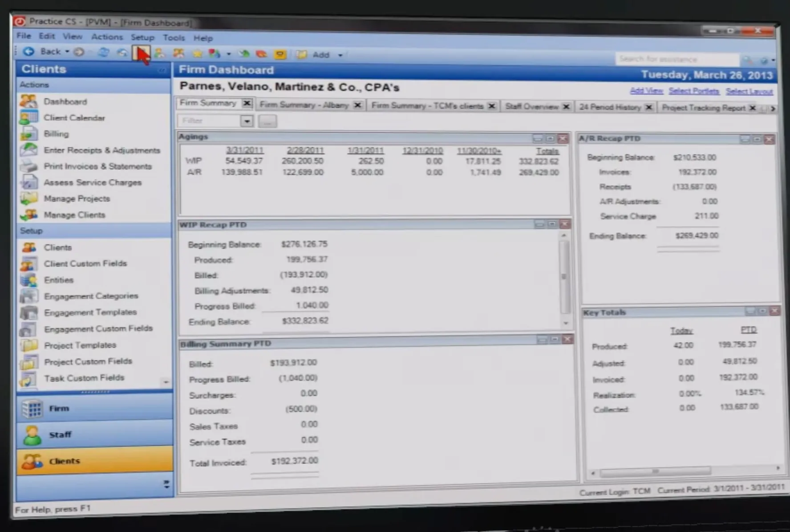This screenshot has height=532, width=790.
Task: Click the Filter input field
Action: pos(209,121)
